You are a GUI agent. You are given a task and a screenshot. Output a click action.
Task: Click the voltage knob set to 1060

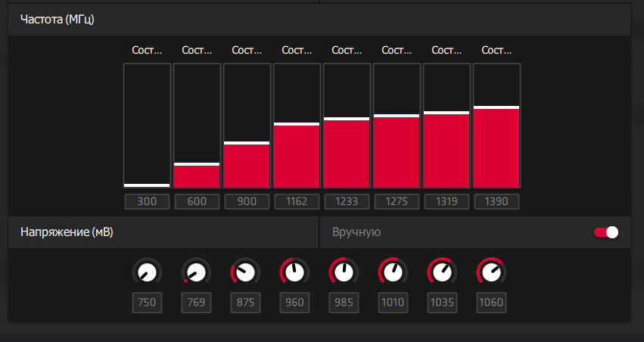(491, 271)
